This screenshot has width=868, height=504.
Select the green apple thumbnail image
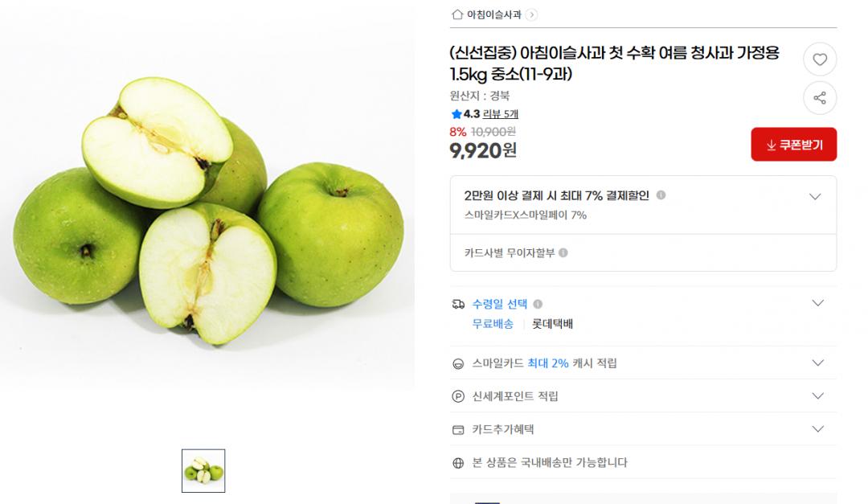[203, 471]
